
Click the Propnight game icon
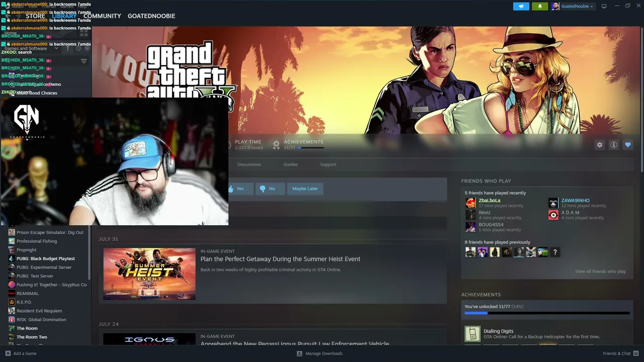tap(12, 250)
